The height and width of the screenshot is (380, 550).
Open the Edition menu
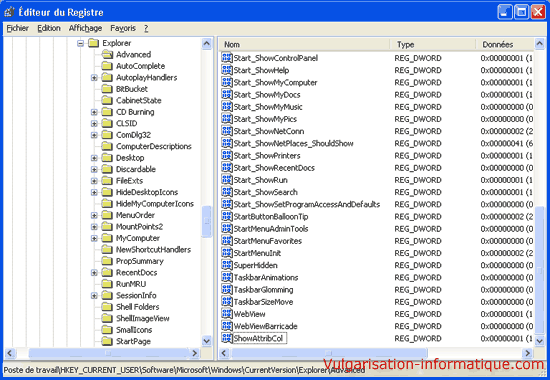pyautogui.click(x=49, y=28)
